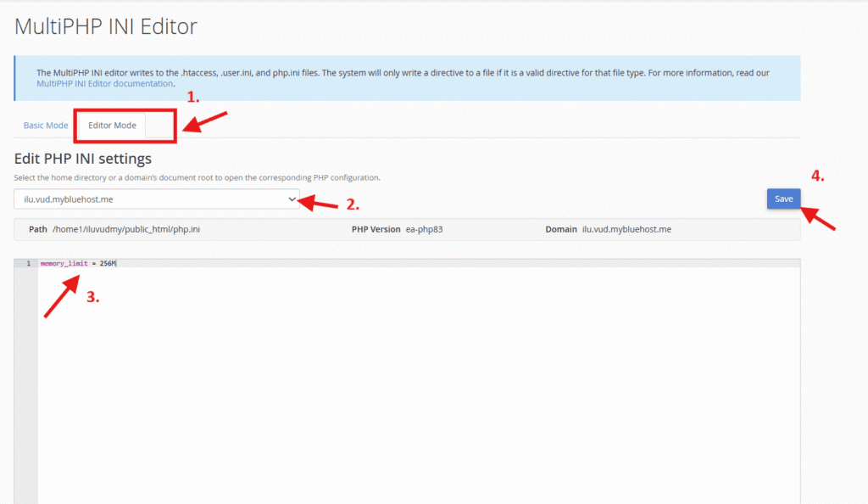868x504 pixels.
Task: Click the blue information banner text
Action: pos(403,73)
